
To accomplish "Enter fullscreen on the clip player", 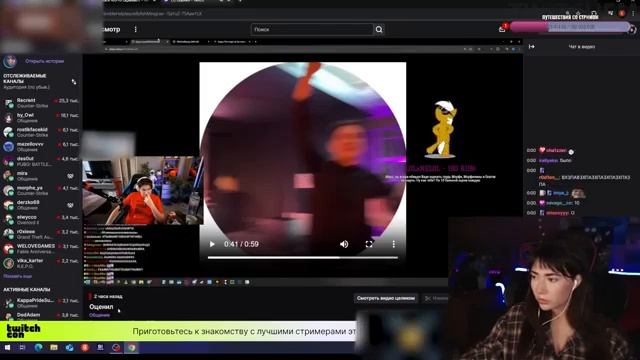I will tap(369, 244).
